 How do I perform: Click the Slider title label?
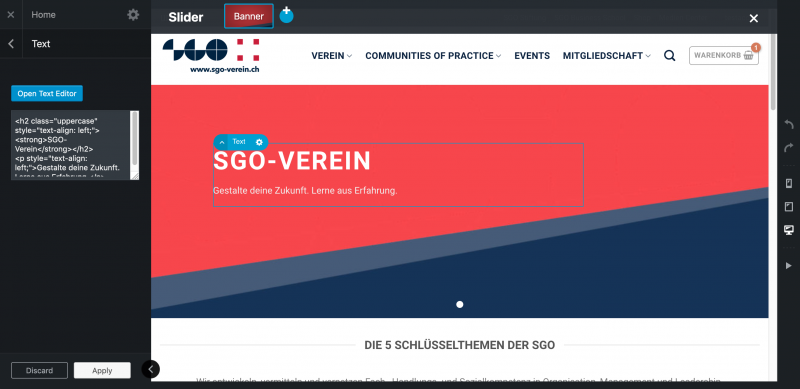point(186,17)
